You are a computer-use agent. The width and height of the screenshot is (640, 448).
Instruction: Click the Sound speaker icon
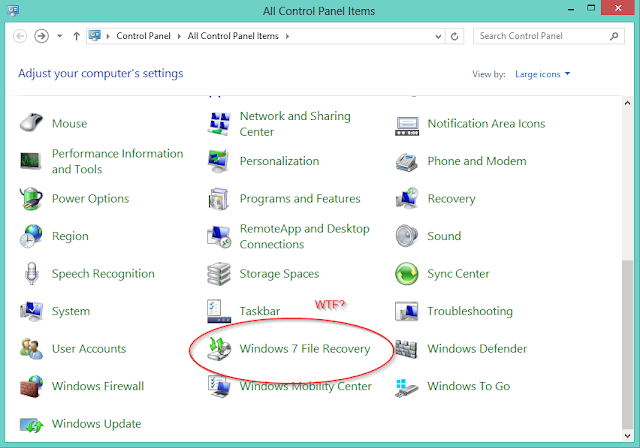(407, 236)
